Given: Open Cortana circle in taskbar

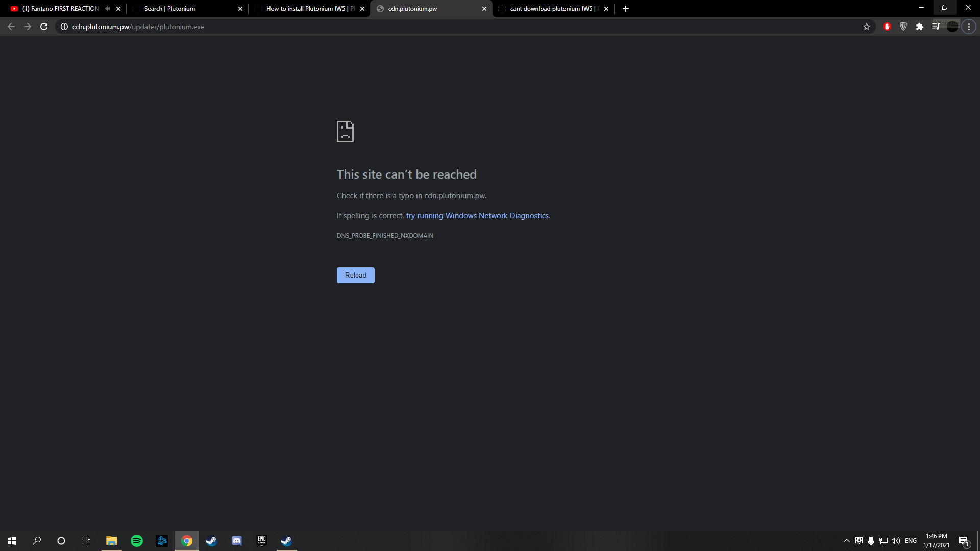Looking at the screenshot, I should tap(61, 541).
